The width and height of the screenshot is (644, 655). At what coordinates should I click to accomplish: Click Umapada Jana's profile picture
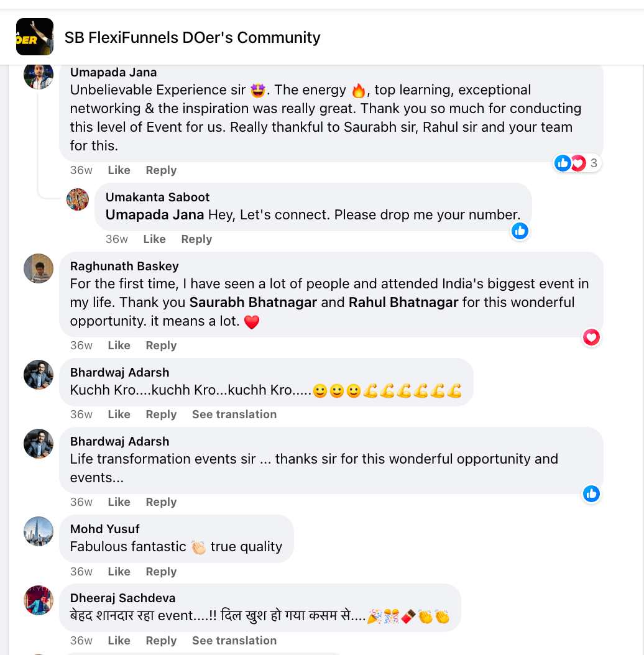(x=38, y=76)
